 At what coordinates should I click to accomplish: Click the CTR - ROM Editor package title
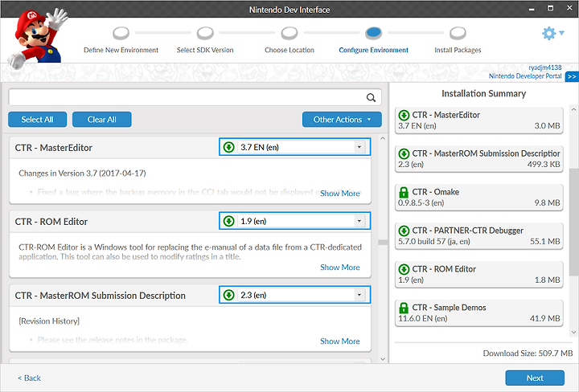click(51, 222)
